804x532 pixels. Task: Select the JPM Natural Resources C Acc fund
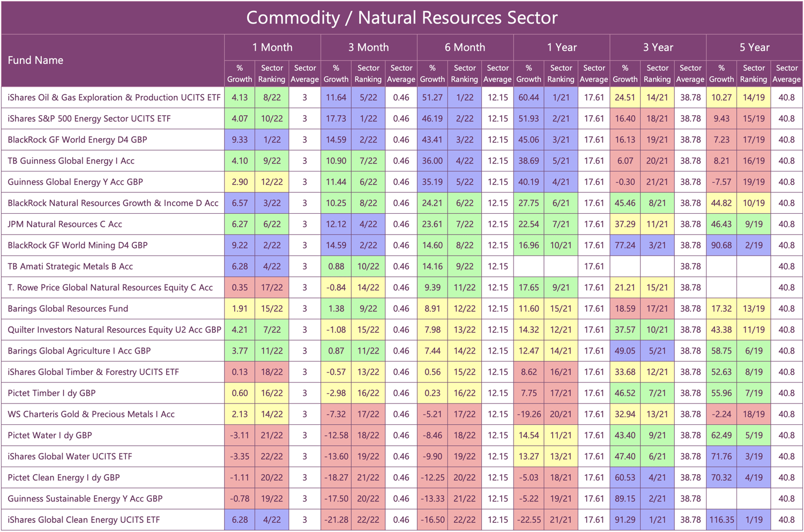65,224
